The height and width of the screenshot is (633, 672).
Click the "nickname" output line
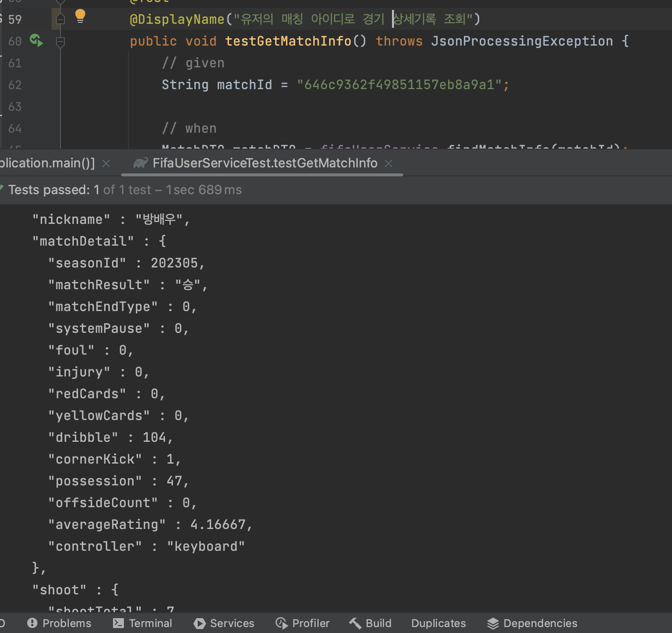[x=111, y=219]
